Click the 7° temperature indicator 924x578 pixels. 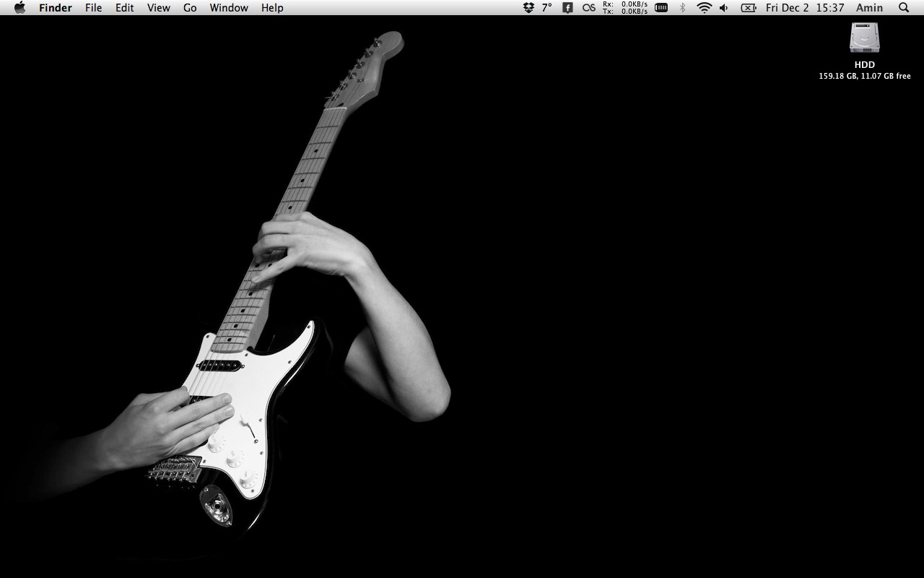tap(546, 8)
